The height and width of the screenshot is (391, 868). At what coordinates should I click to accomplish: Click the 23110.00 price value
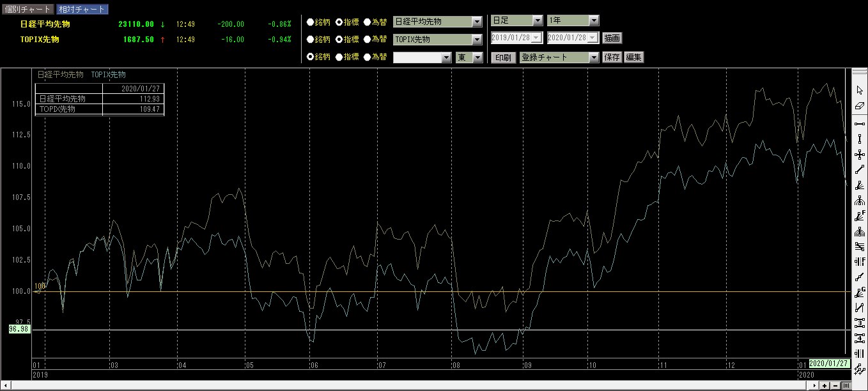coord(136,24)
